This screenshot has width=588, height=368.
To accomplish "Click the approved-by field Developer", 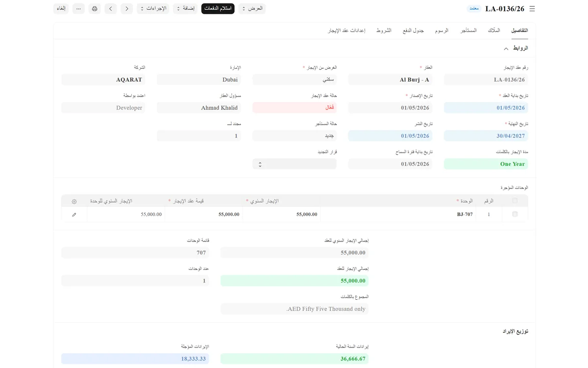I will 103,108.
